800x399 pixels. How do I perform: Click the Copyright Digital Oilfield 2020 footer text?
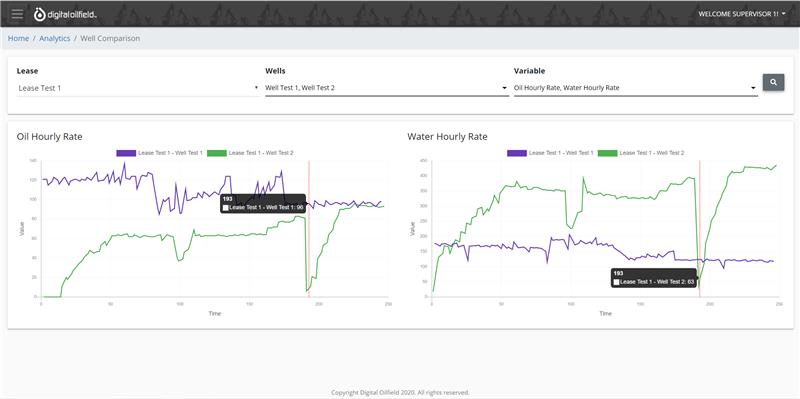click(400, 392)
